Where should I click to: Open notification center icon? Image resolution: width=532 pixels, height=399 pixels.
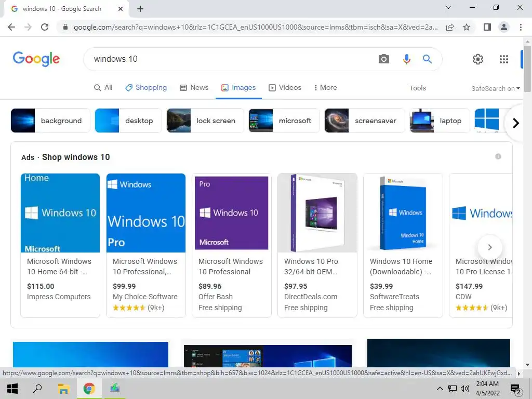[516, 389]
